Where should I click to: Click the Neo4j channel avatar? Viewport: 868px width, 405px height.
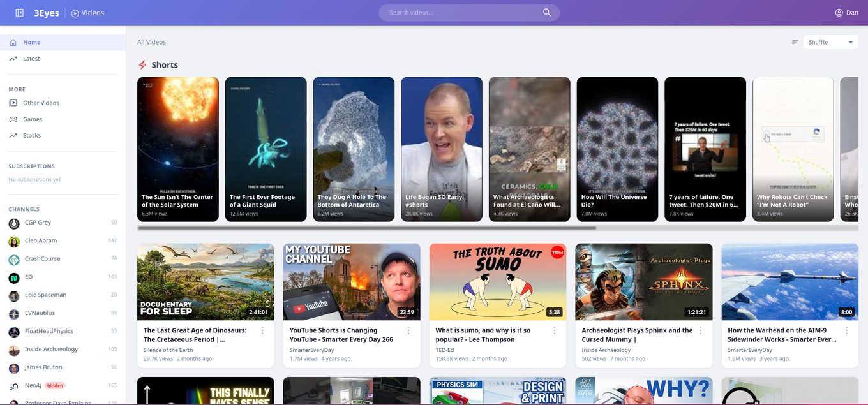point(14,387)
